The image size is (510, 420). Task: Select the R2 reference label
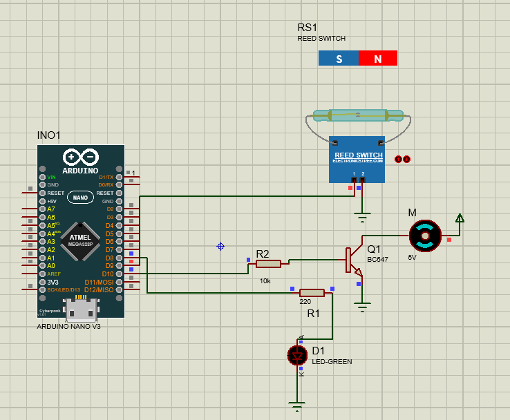click(263, 254)
